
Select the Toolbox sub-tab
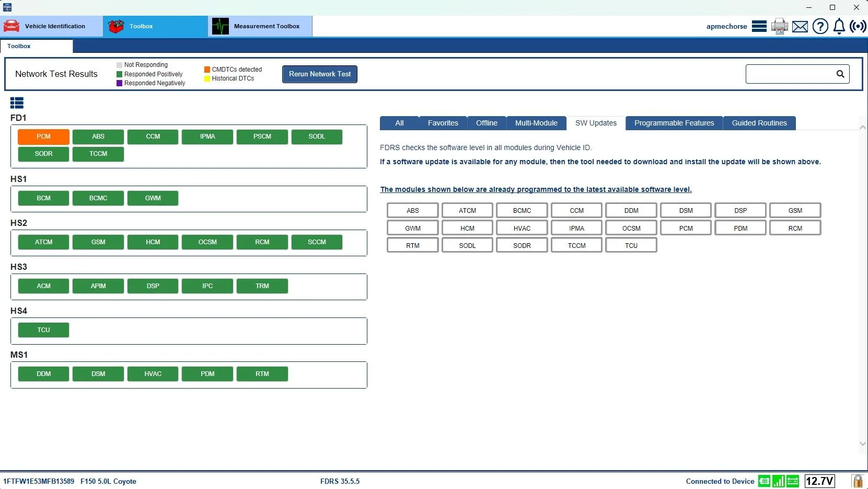click(x=37, y=46)
